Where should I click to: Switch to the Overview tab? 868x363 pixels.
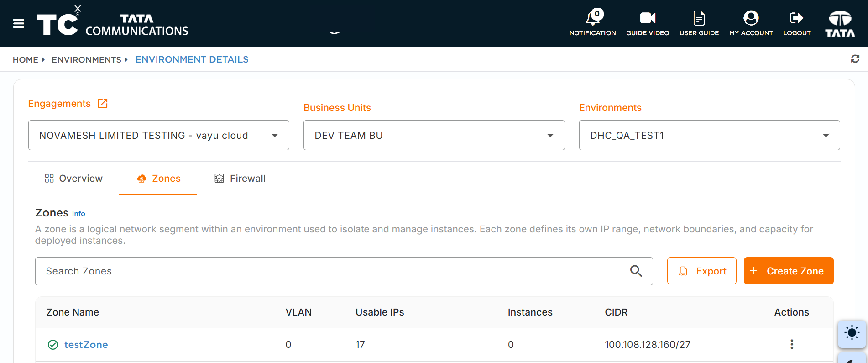click(74, 179)
